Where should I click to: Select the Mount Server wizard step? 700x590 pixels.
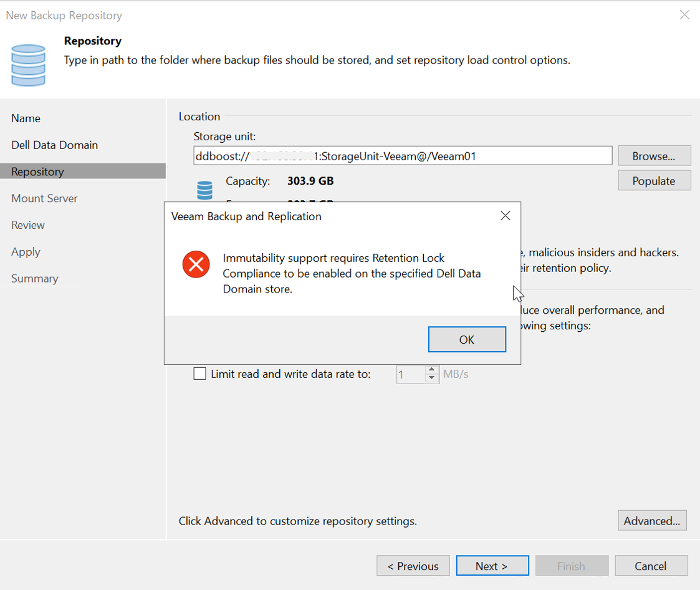click(44, 198)
